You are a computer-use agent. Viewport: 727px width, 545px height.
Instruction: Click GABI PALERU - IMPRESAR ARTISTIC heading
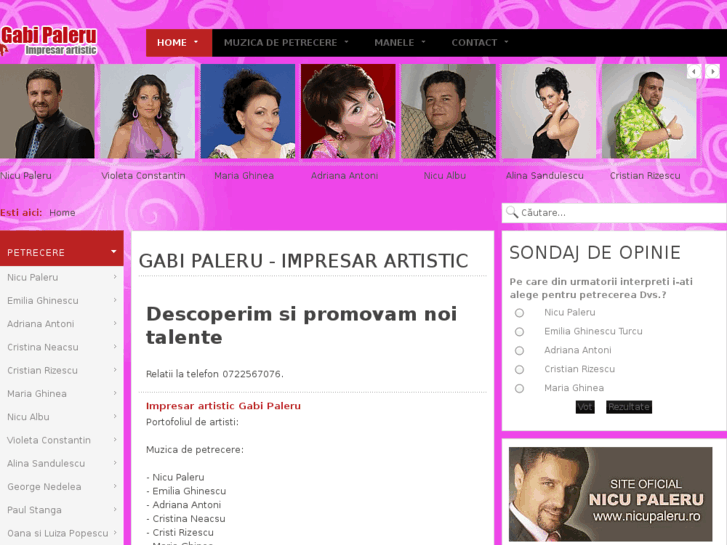click(x=303, y=261)
